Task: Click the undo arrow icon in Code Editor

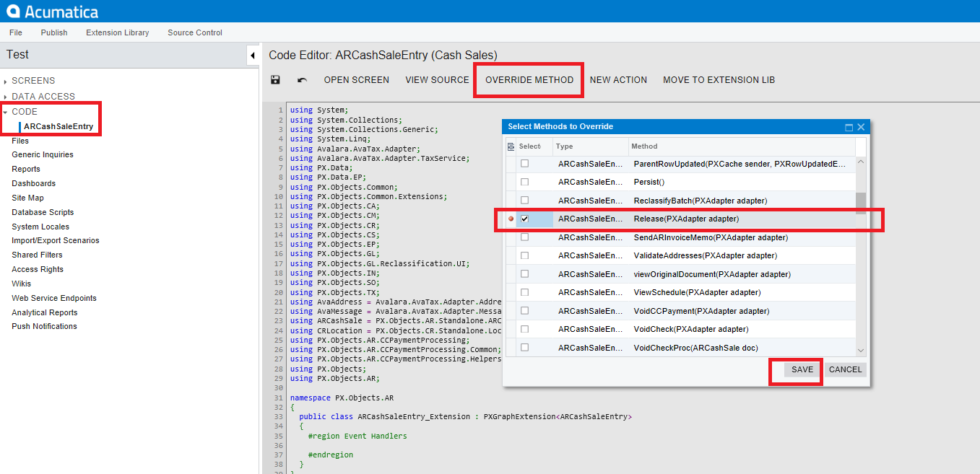Action: [302, 80]
